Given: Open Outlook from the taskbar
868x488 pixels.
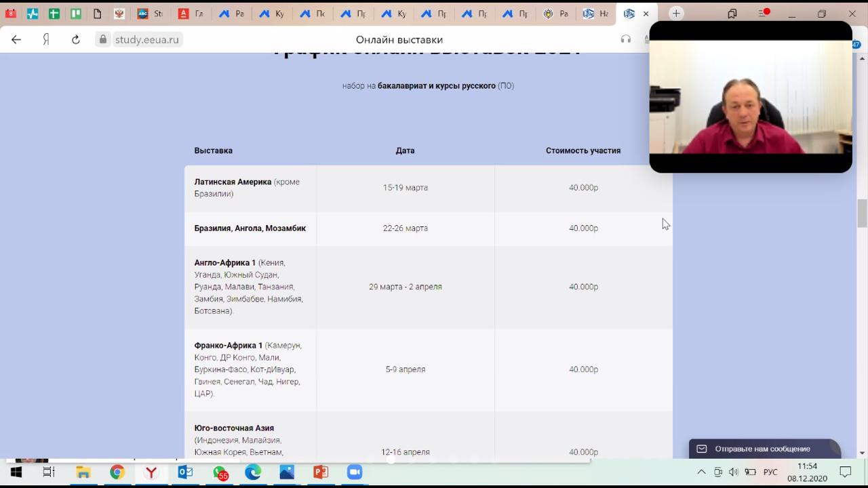Looking at the screenshot, I should point(185,472).
